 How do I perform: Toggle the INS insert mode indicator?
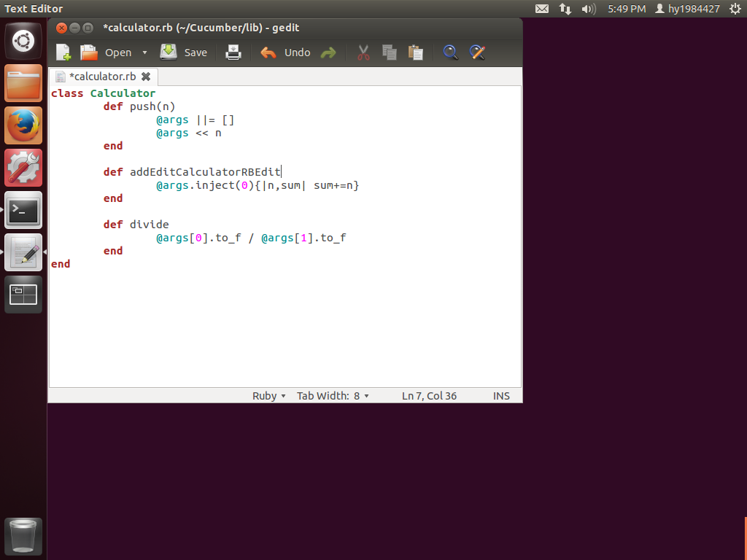[501, 396]
